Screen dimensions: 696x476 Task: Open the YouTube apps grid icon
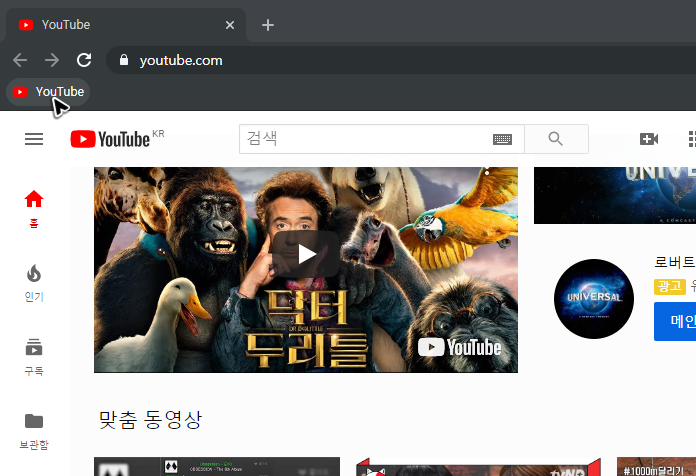click(692, 139)
